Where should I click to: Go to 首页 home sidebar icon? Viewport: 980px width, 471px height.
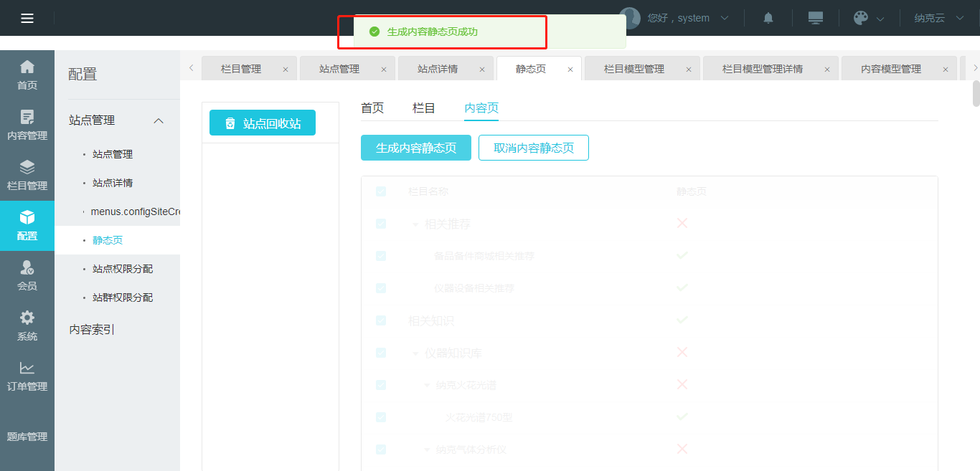tap(27, 75)
